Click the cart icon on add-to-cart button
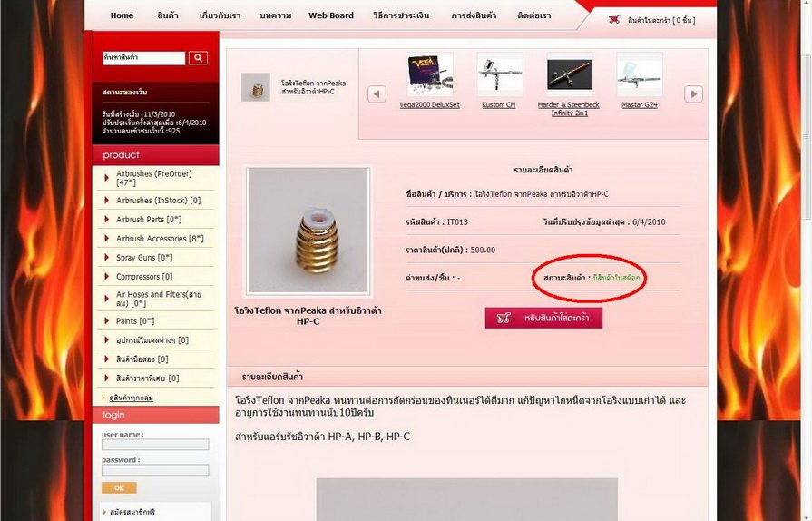This screenshot has width=812, height=521. point(504,318)
